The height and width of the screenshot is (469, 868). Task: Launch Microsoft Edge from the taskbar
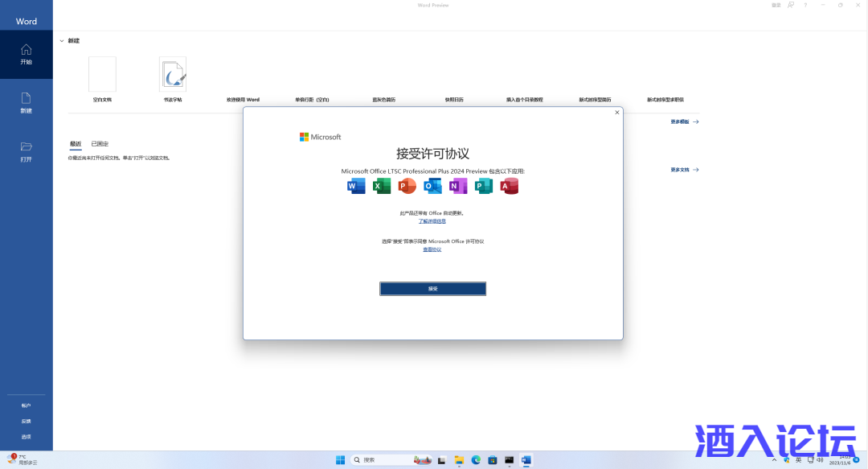[476, 460]
